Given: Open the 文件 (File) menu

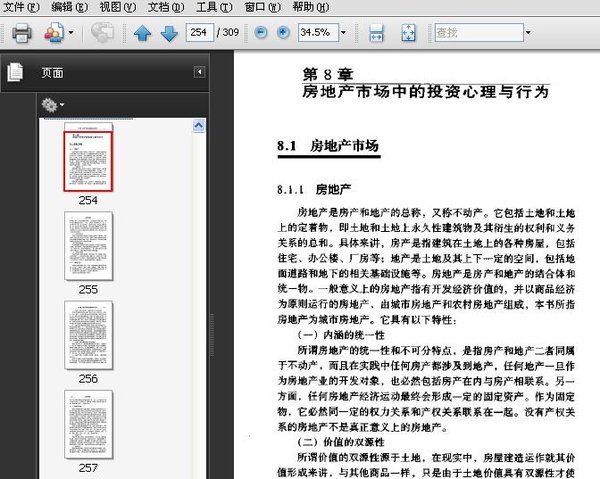Looking at the screenshot, I should point(22,7).
